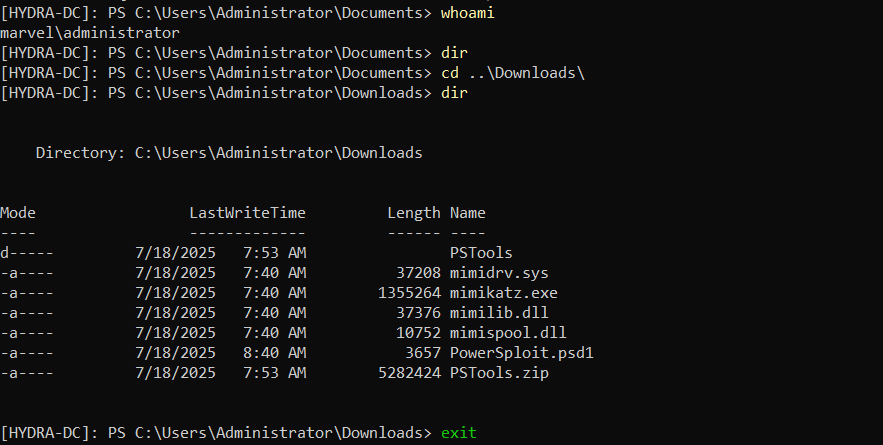Click the 1355264 file size value
The width and height of the screenshot is (883, 445).
(x=409, y=293)
